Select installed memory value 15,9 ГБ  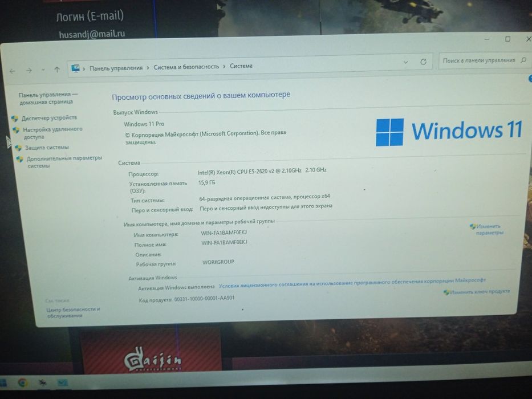[206, 182]
